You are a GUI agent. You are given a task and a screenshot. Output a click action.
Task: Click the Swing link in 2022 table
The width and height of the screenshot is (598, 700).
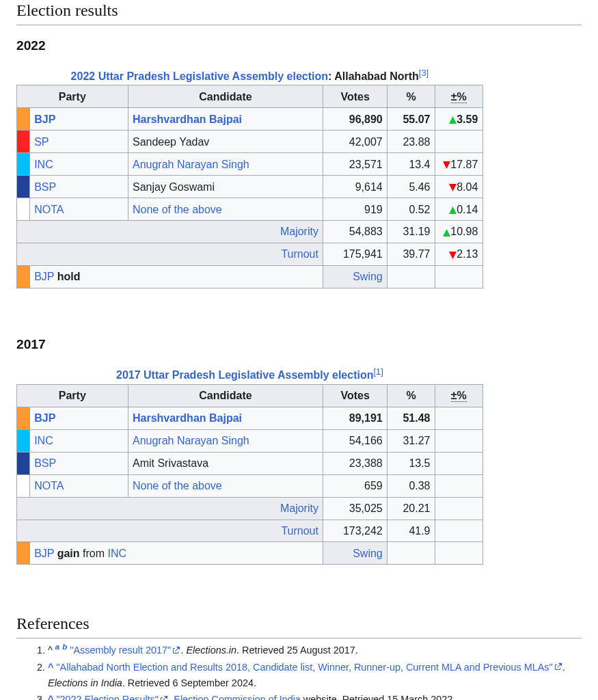click(367, 277)
